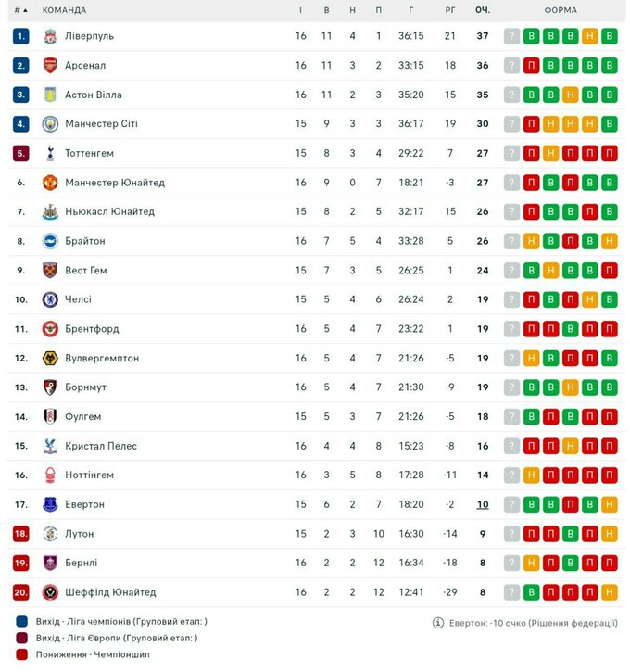The image size is (630, 672).
Task: Click the red relegation legend swatch
Action: [22, 654]
